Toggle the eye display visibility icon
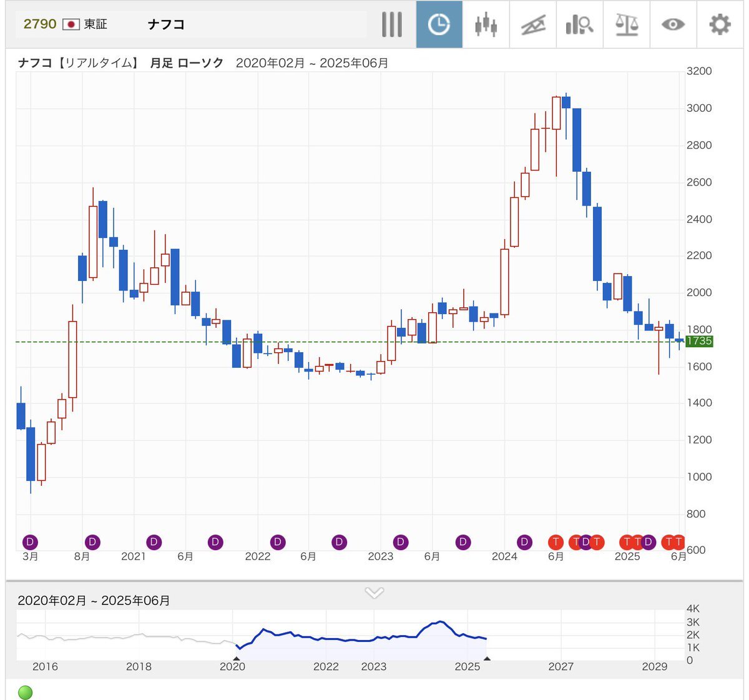 coord(673,24)
